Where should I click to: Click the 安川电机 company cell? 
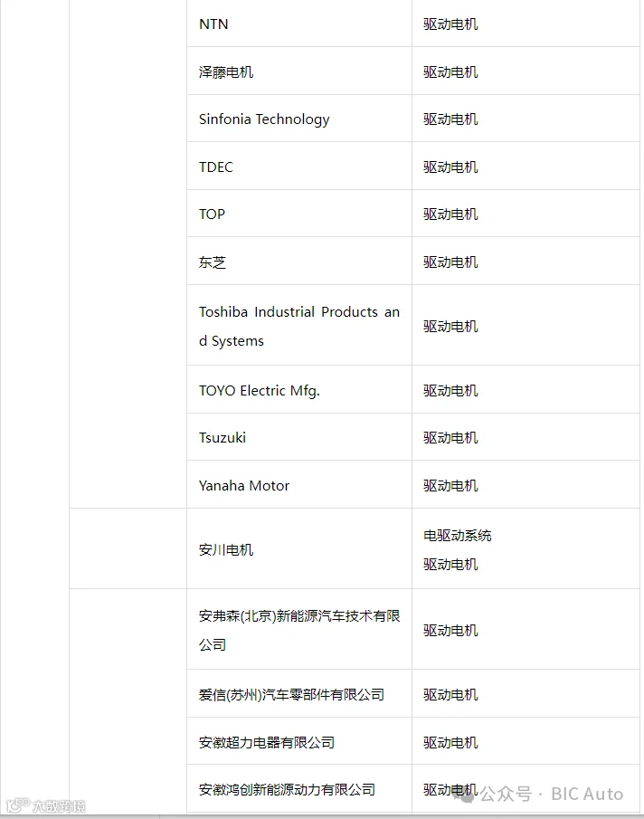(x=299, y=549)
